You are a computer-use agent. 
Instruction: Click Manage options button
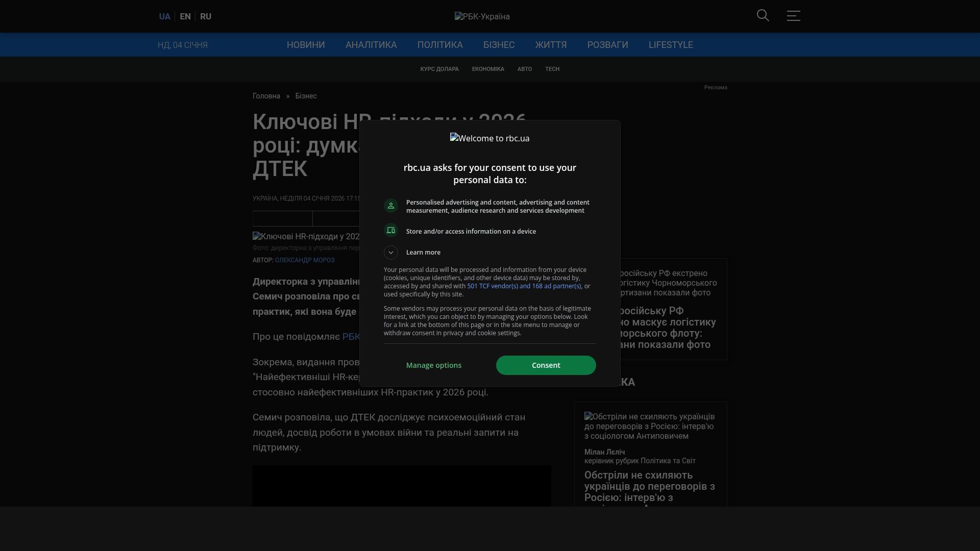pyautogui.click(x=434, y=365)
